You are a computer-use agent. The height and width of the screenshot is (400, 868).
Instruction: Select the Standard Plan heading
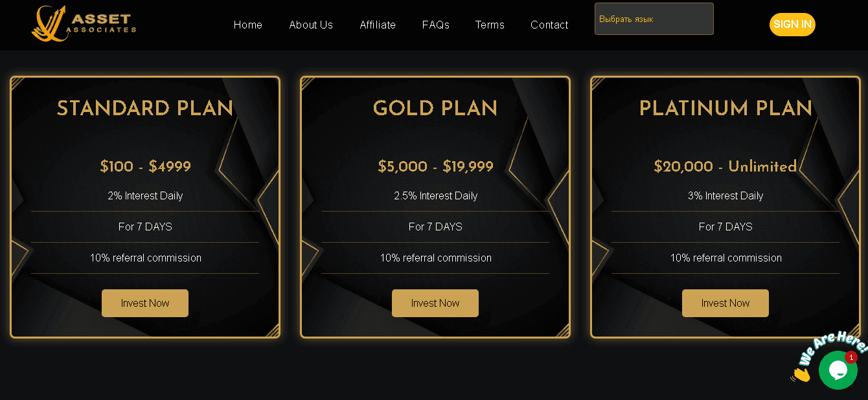(145, 109)
